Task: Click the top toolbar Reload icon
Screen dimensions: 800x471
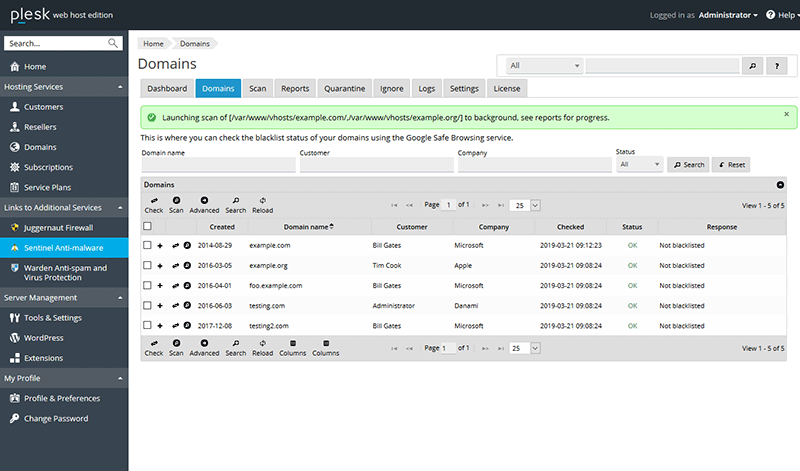Action: tap(262, 201)
